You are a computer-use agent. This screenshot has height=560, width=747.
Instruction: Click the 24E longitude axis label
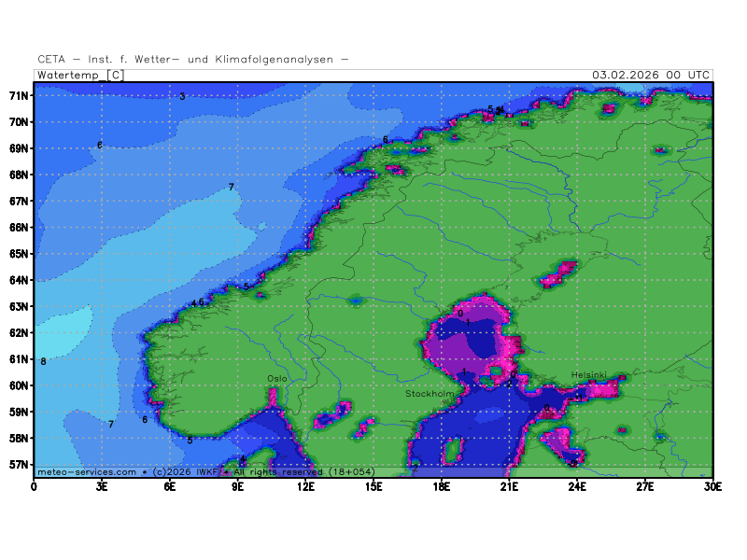pos(577,485)
